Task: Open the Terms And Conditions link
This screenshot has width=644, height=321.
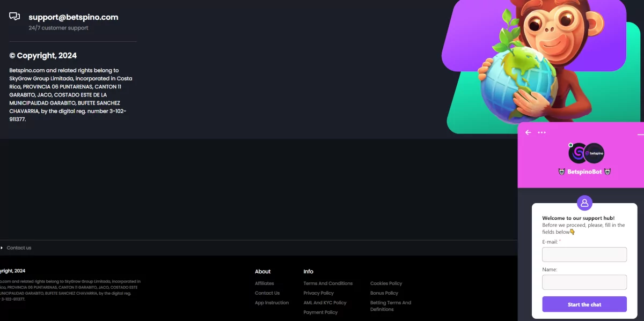Action: (x=328, y=283)
